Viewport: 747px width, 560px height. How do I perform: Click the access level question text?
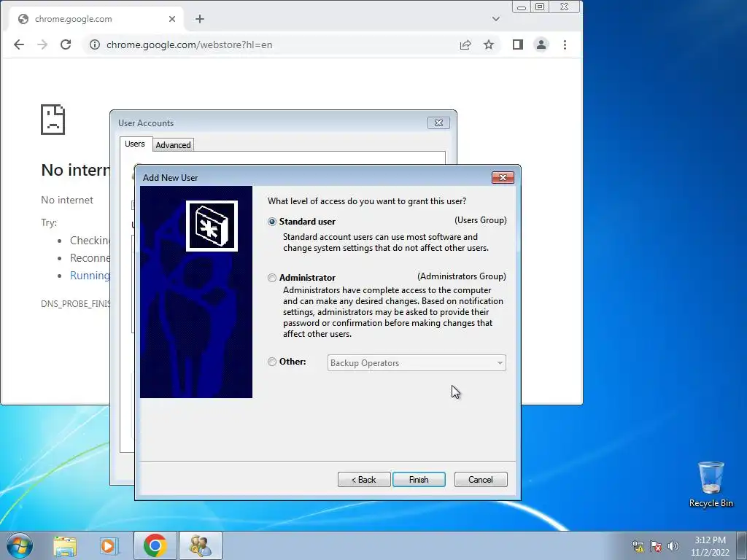[x=367, y=201]
